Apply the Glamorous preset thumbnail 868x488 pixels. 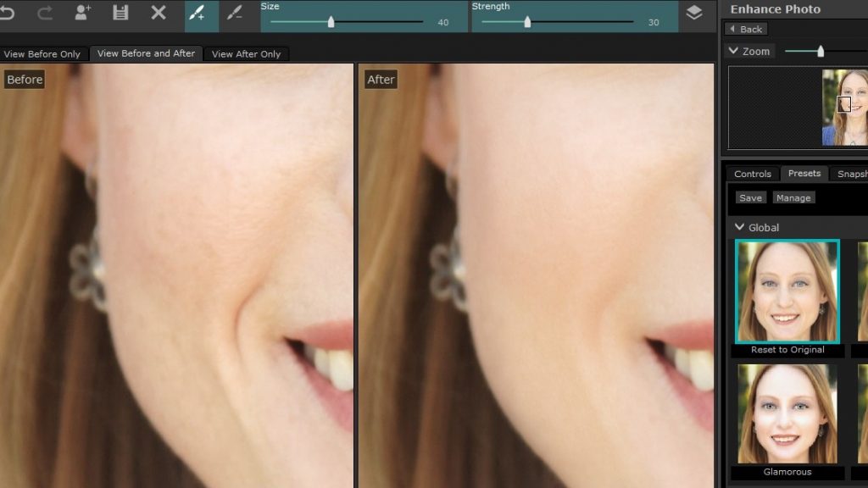pos(787,415)
